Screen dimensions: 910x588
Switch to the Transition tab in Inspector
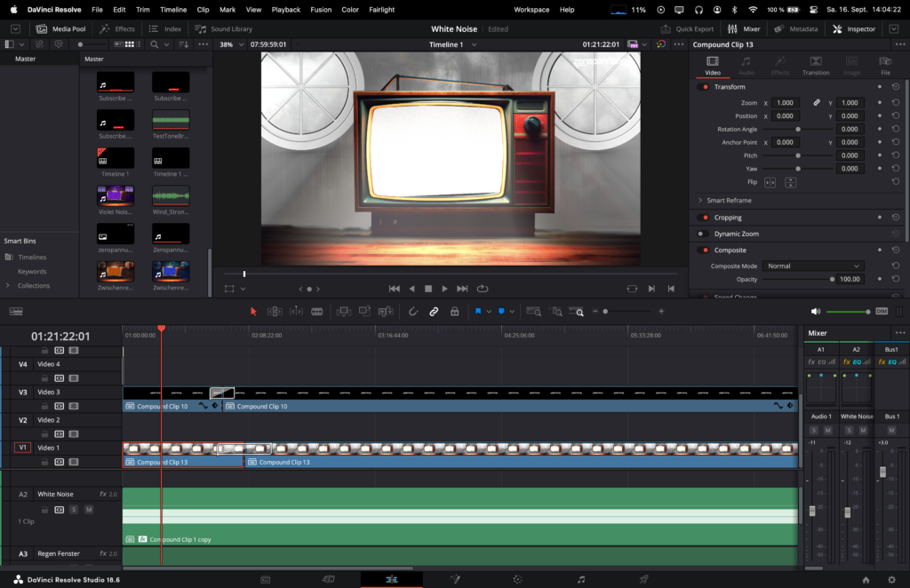pyautogui.click(x=816, y=66)
